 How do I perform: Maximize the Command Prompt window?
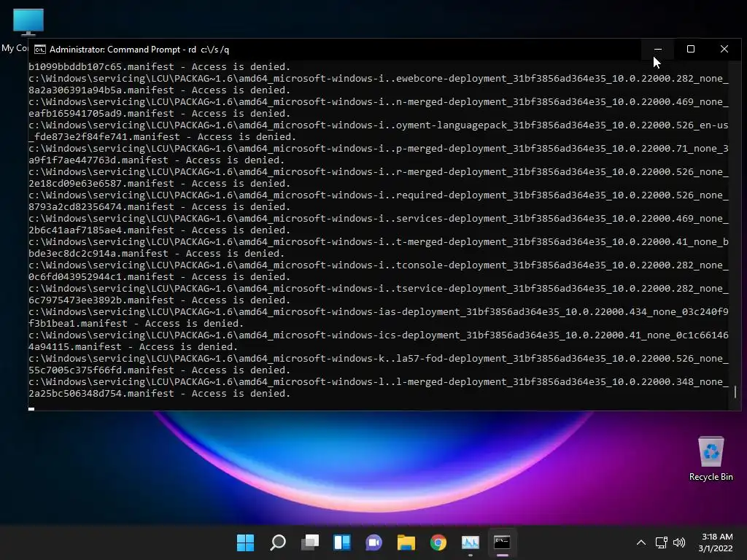point(691,49)
